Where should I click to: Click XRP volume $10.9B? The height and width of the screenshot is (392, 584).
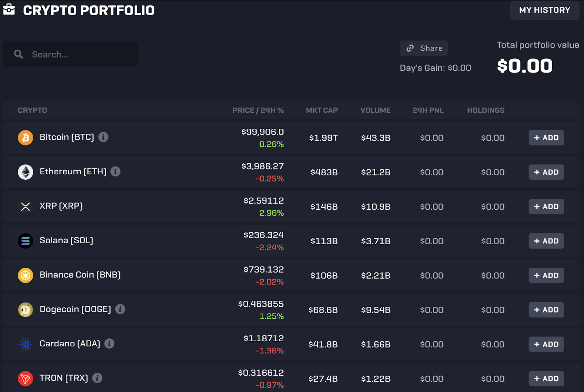[x=376, y=207]
